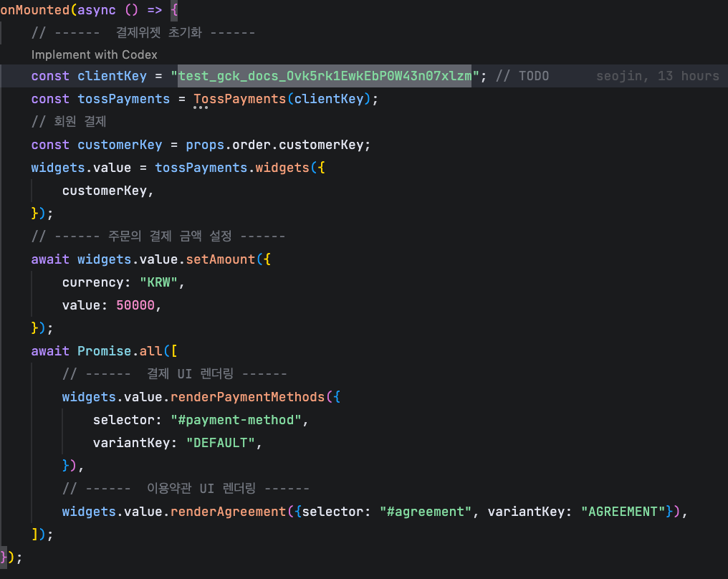Click the // TODO comment
The image size is (728, 579).
tap(522, 76)
